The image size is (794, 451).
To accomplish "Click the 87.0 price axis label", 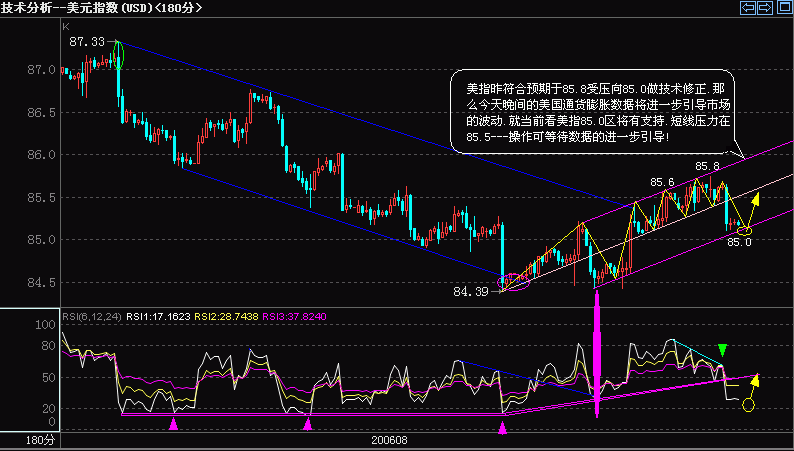I will (x=41, y=70).
